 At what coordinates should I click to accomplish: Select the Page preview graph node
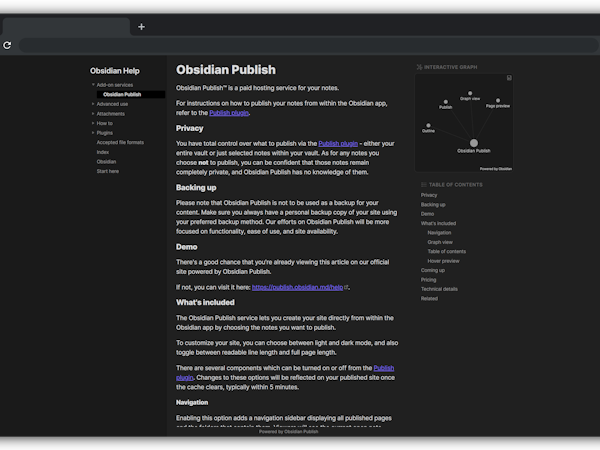click(x=497, y=99)
